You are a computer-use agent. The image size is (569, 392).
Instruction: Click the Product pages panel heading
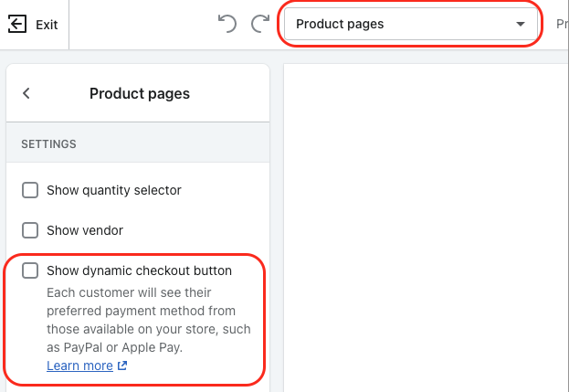point(139,93)
